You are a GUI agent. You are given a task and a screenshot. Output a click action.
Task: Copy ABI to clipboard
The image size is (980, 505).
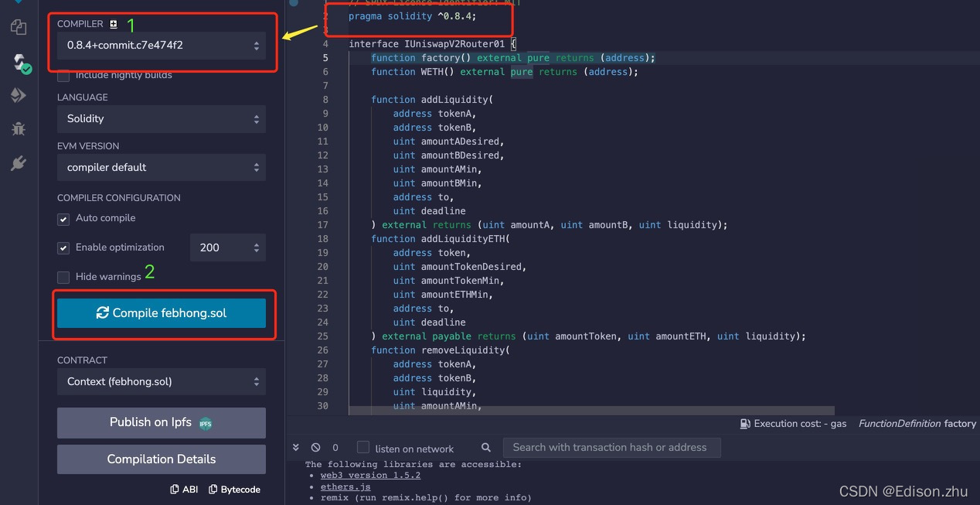184,490
